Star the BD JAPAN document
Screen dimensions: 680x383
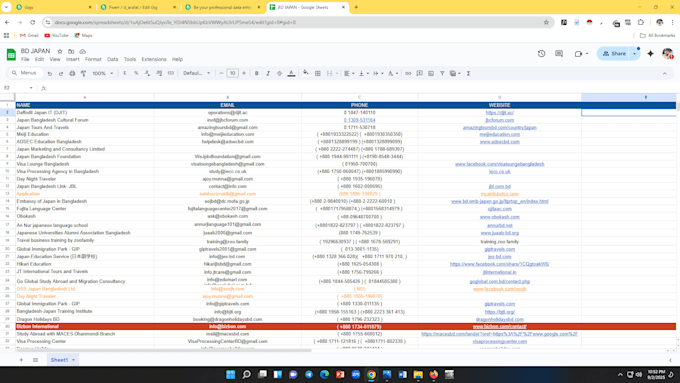(60, 51)
